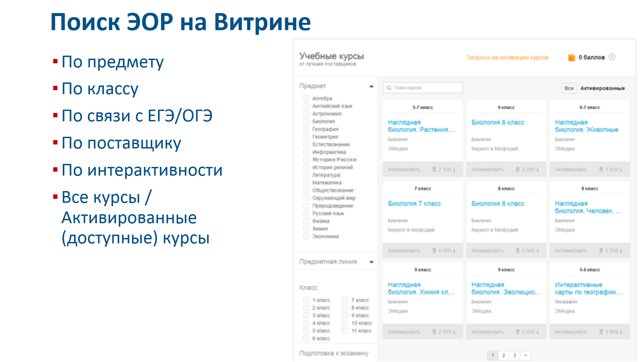644x362 pixels.
Task: Open the Биология 7 класс course
Action: coord(414,203)
